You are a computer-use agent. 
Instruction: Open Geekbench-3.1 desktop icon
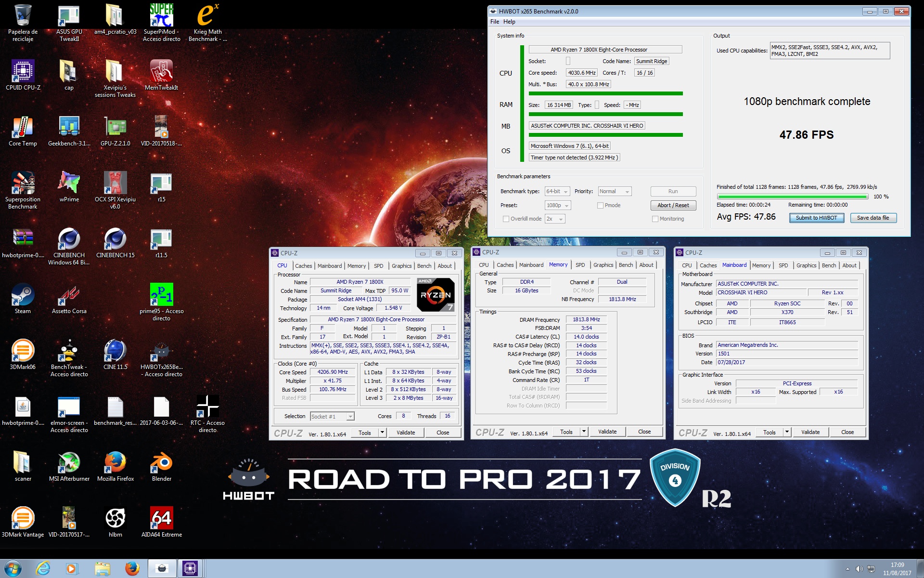coord(69,131)
